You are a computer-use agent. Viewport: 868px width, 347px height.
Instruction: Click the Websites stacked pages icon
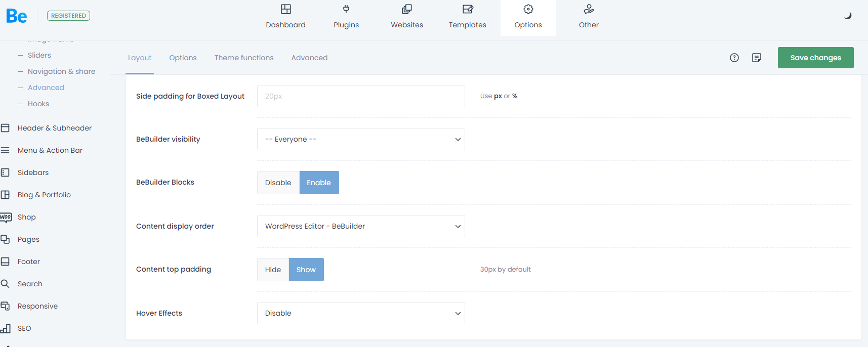pyautogui.click(x=407, y=9)
